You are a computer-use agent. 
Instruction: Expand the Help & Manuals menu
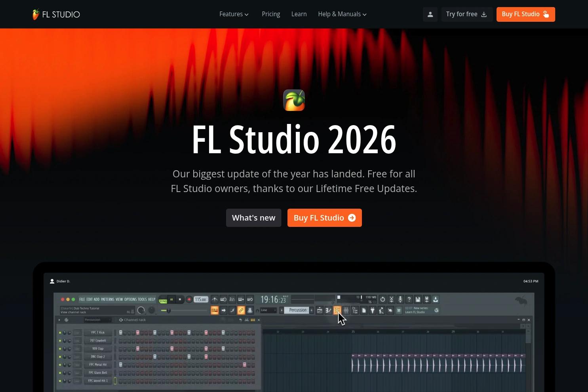coord(343,14)
